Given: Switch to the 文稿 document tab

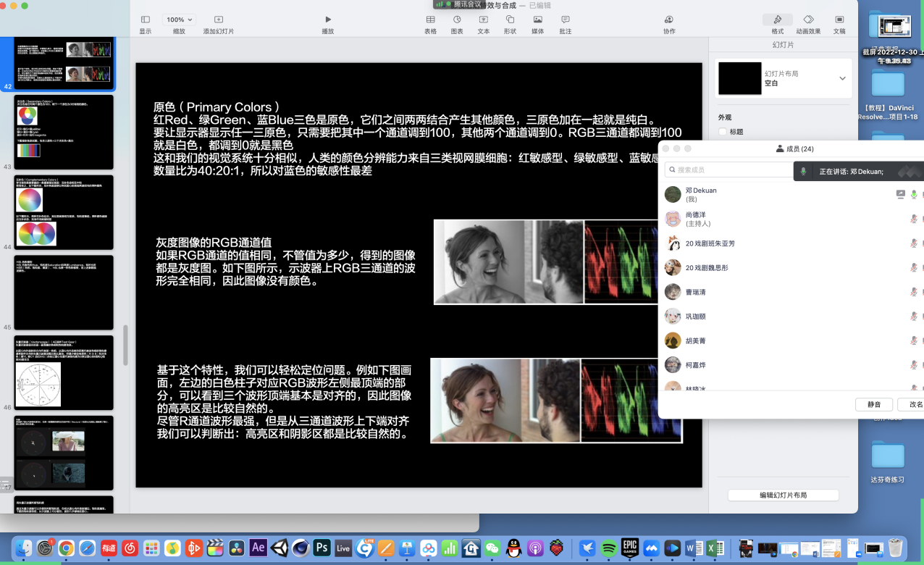Looking at the screenshot, I should (x=839, y=20).
